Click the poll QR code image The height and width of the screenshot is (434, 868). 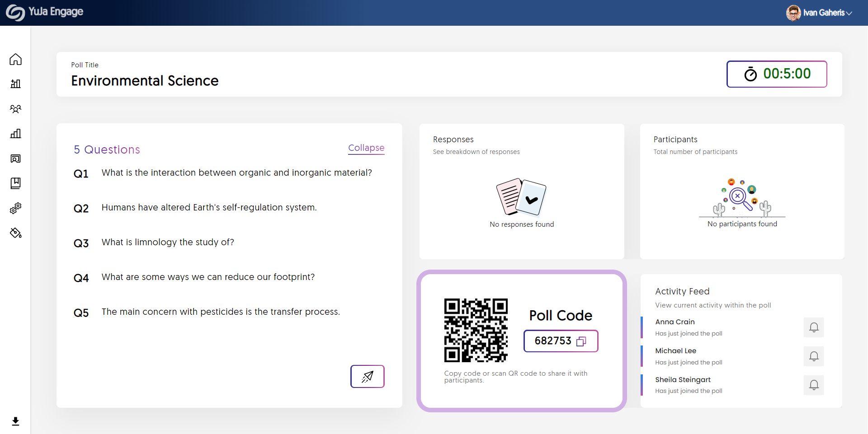476,330
